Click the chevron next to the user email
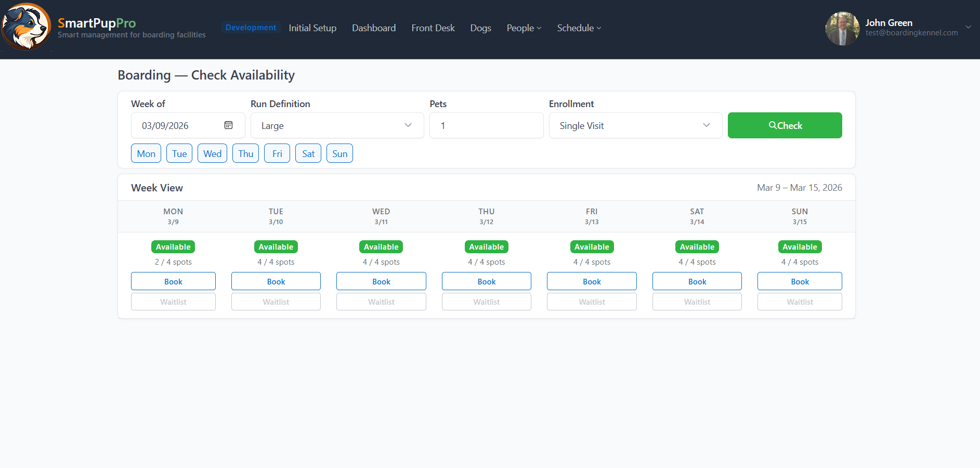The image size is (980, 468). pos(968,27)
